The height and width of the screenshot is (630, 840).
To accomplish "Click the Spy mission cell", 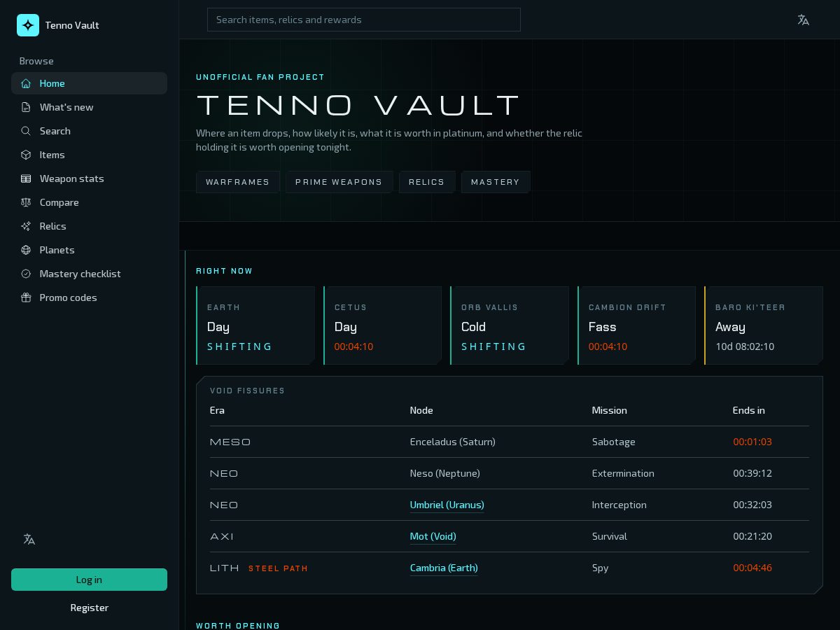I will pyautogui.click(x=601, y=568).
